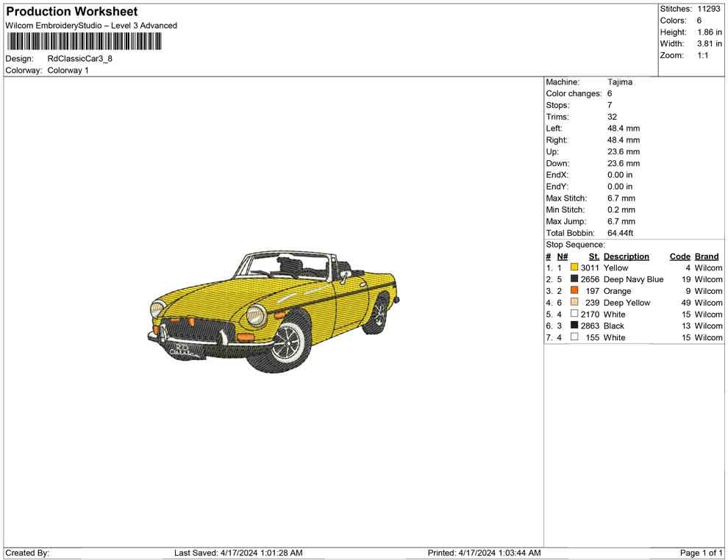Click the Code column header
The width and height of the screenshot is (728, 560).
click(679, 256)
